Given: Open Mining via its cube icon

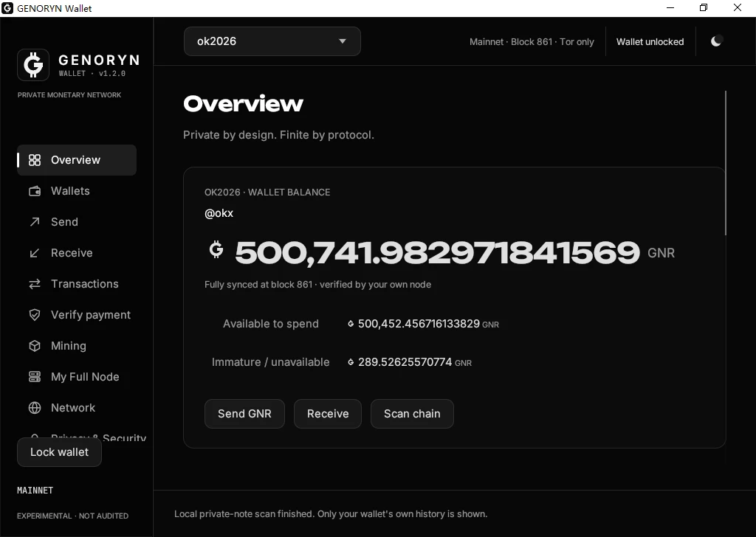Looking at the screenshot, I should coord(35,346).
